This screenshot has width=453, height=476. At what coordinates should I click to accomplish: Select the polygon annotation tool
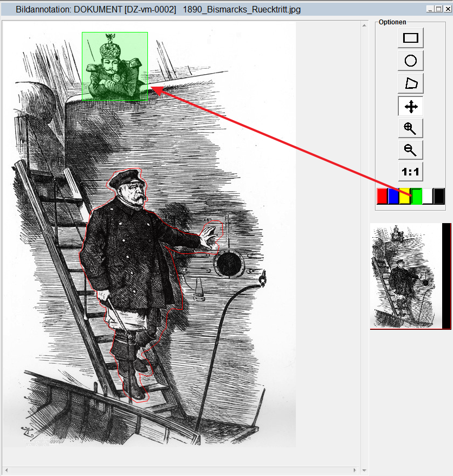410,83
